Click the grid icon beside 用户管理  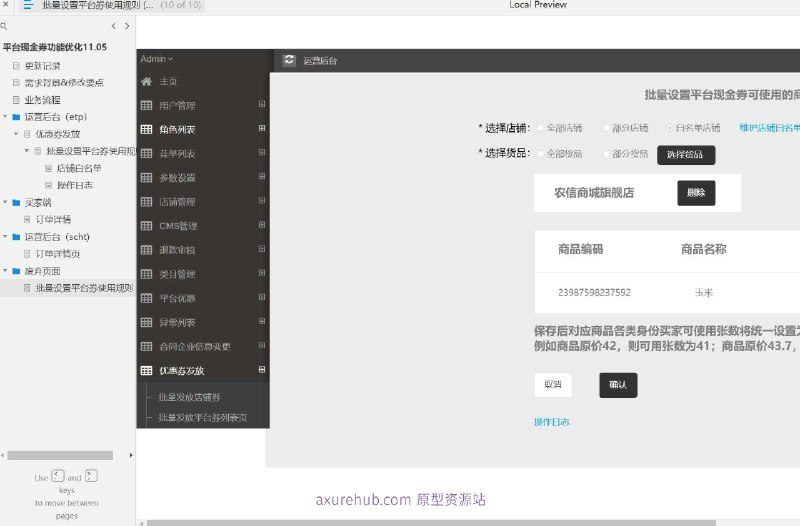click(x=146, y=106)
